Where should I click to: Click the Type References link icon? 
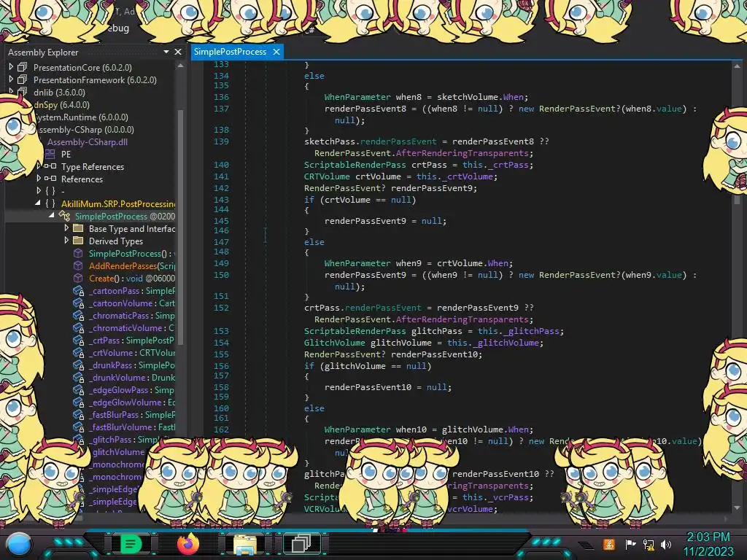click(50, 166)
